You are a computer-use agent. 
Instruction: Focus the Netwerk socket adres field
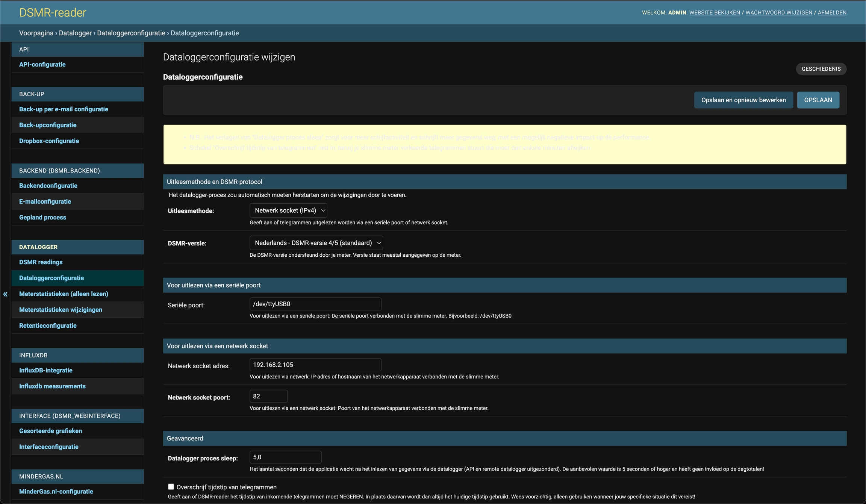(315, 365)
